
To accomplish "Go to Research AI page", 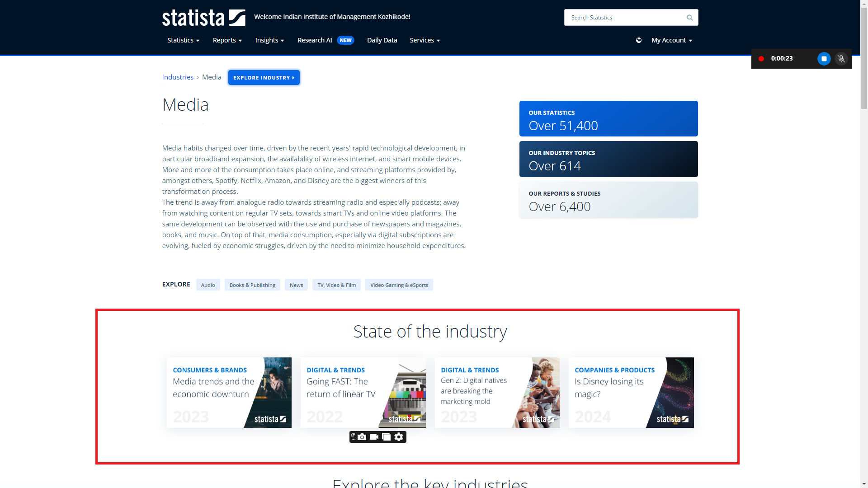I will 315,40.
